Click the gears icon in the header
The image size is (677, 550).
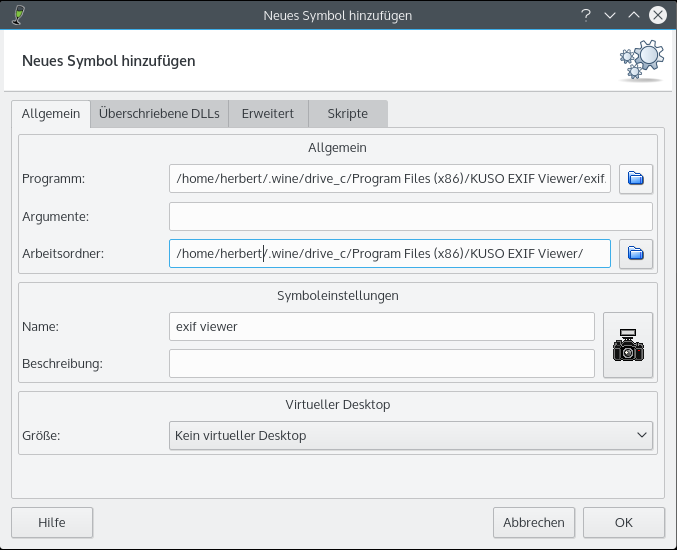pyautogui.click(x=640, y=61)
